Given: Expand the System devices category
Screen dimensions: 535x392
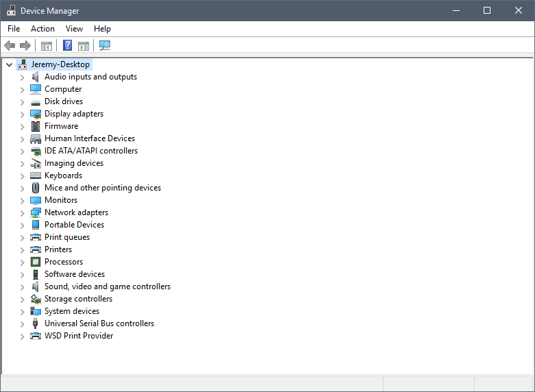Looking at the screenshot, I should click(22, 312).
